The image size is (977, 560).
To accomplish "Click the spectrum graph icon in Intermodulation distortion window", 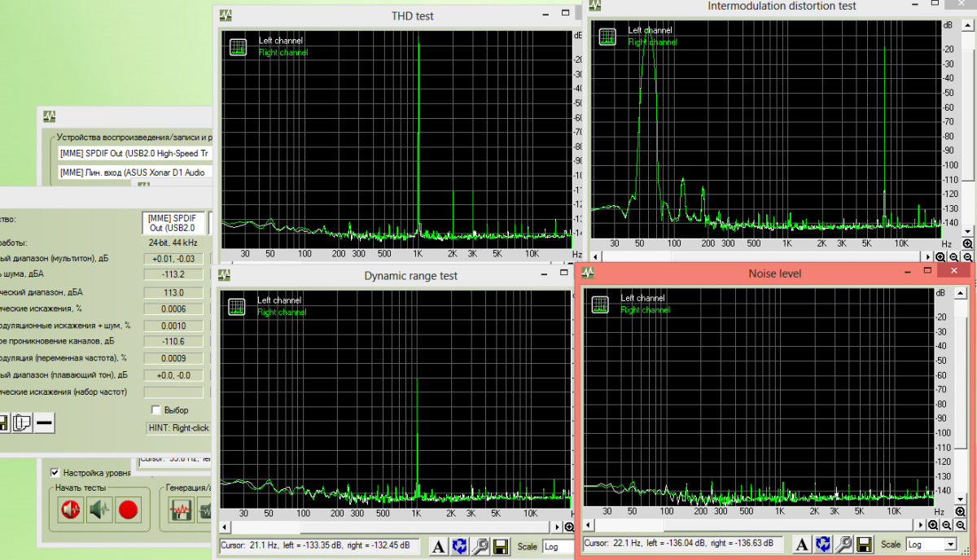I will (607, 36).
